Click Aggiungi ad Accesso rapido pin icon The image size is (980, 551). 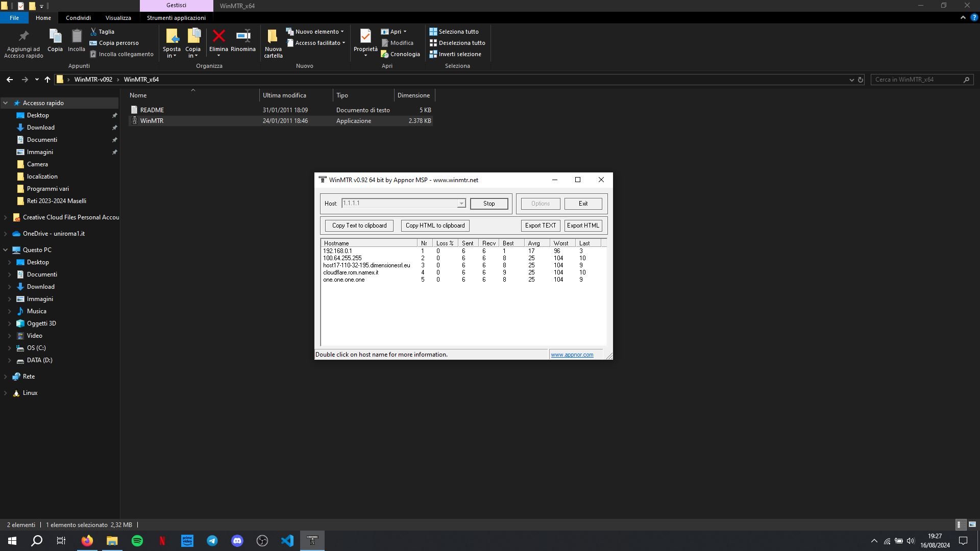click(x=23, y=37)
